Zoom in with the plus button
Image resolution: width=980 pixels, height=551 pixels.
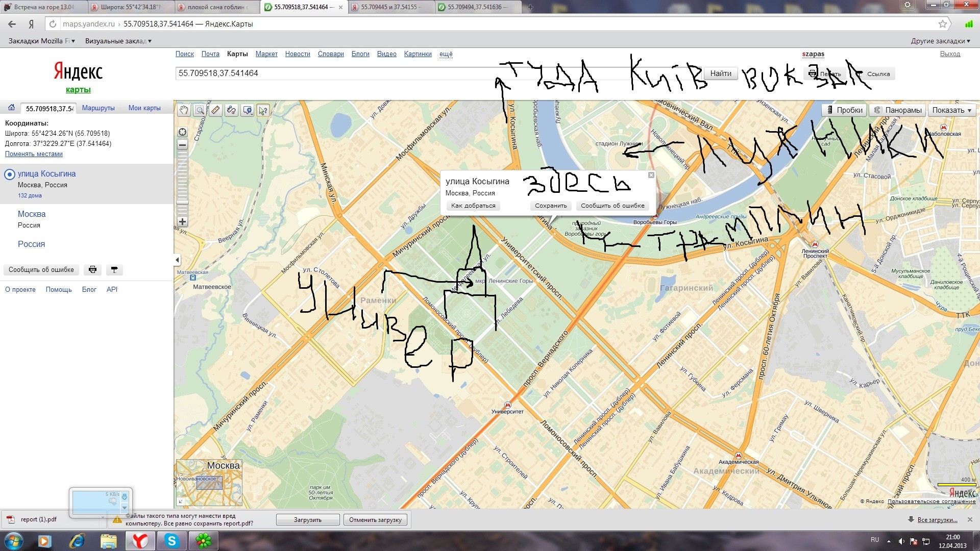182,221
